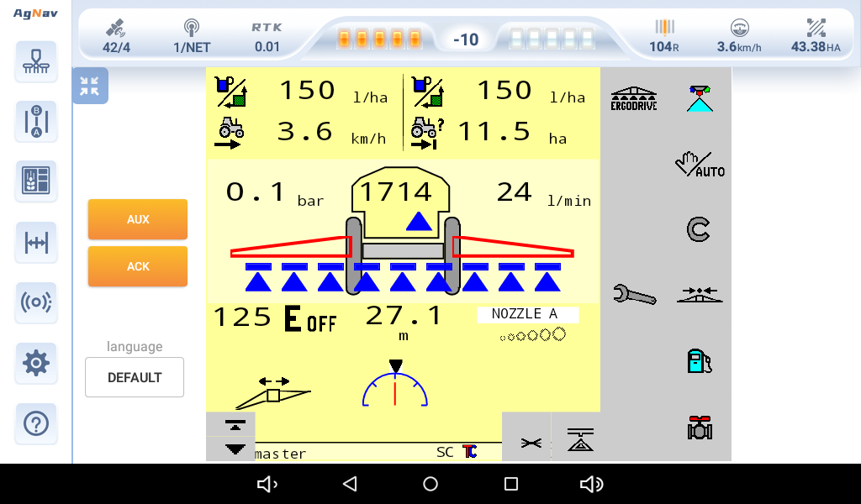Toggle manual/AUTO hand mode
The image size is (861, 504).
pos(699,164)
